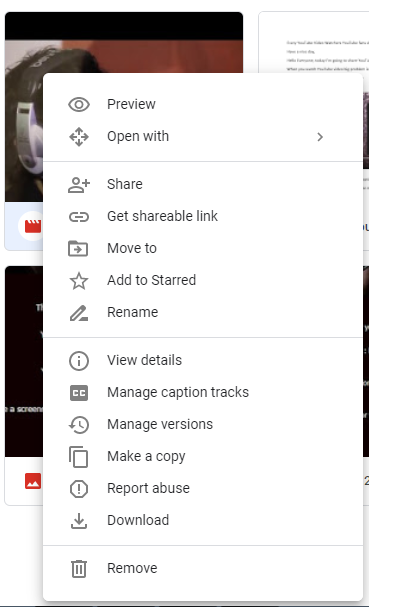Click the clock history versions icon
Viewport: 404px width, 607px height.
79,425
